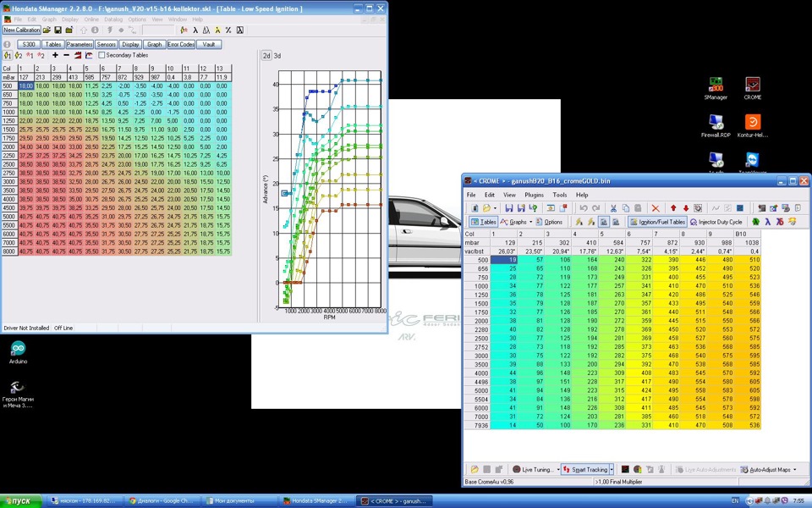Viewport: 812px width, 508px height.
Task: Click the black lambda icon in SManager toolbar
Action: [195, 30]
